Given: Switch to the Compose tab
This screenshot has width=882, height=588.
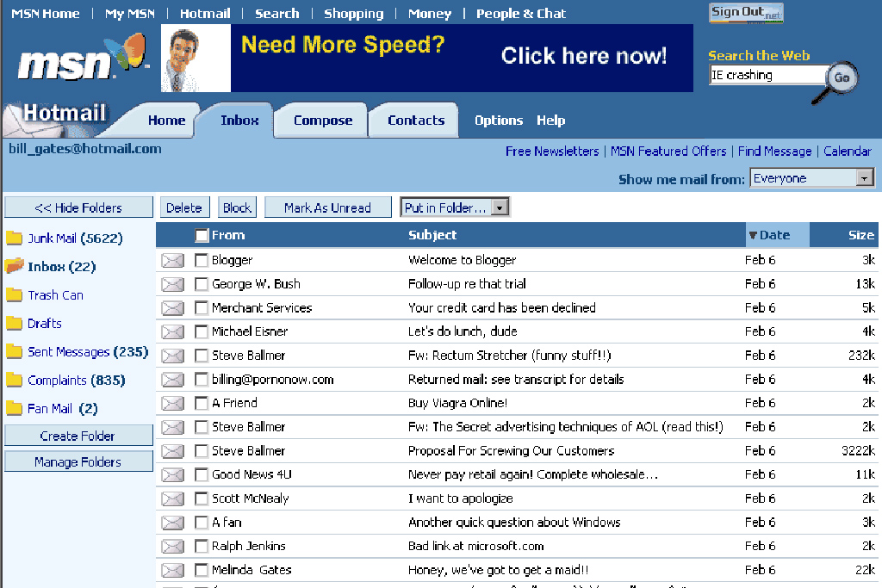Looking at the screenshot, I should pos(323,121).
